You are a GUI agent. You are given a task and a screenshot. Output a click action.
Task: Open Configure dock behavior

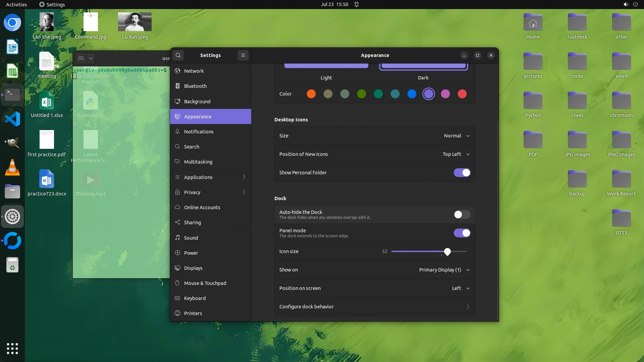pos(375,307)
